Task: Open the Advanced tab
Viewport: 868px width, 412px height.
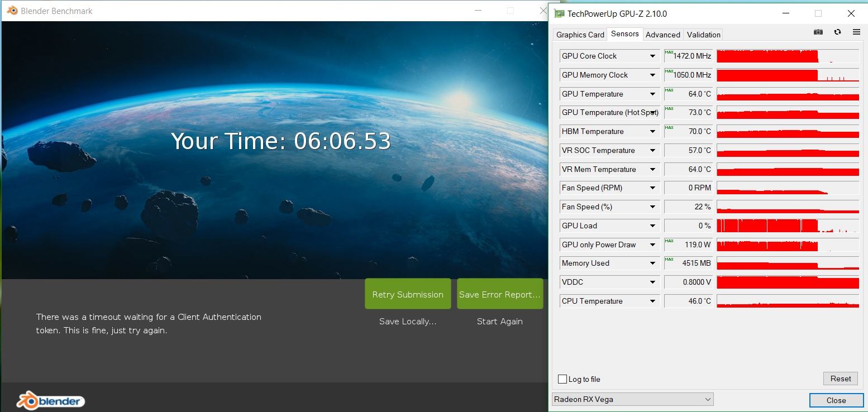Action: pos(663,35)
